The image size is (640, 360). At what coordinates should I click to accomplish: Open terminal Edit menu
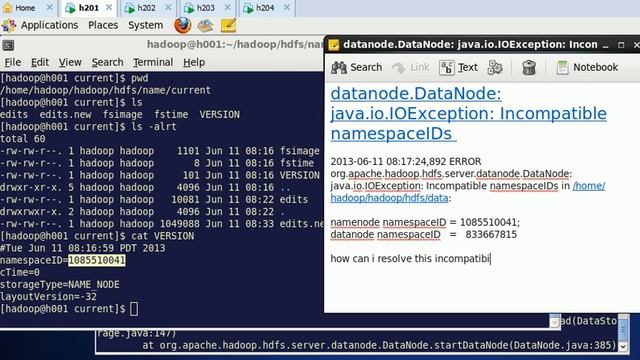coord(40,62)
